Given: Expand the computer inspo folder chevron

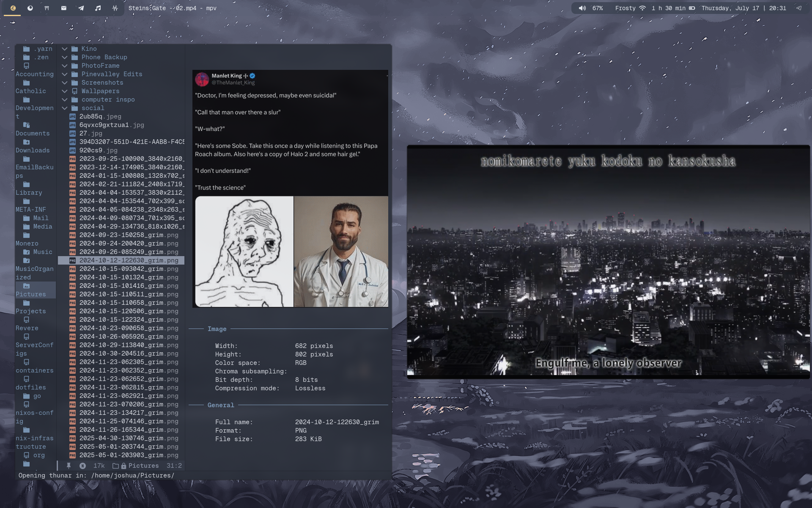Looking at the screenshot, I should coord(65,99).
